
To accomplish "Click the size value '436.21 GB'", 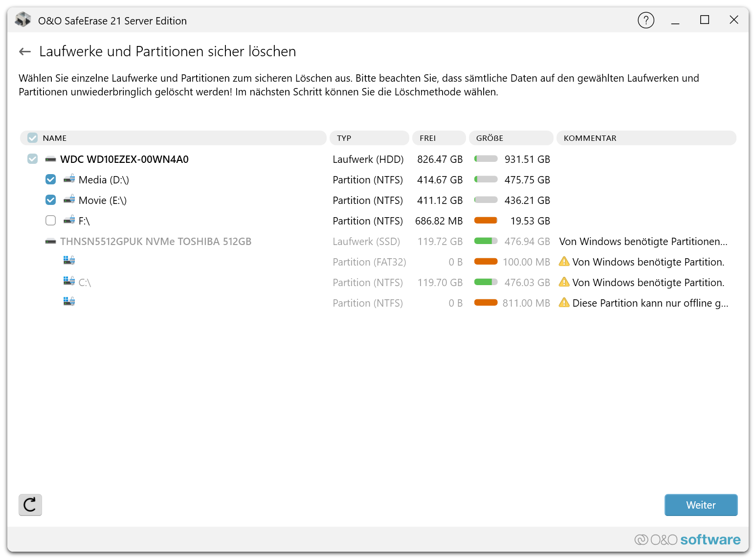I will pos(527,201).
